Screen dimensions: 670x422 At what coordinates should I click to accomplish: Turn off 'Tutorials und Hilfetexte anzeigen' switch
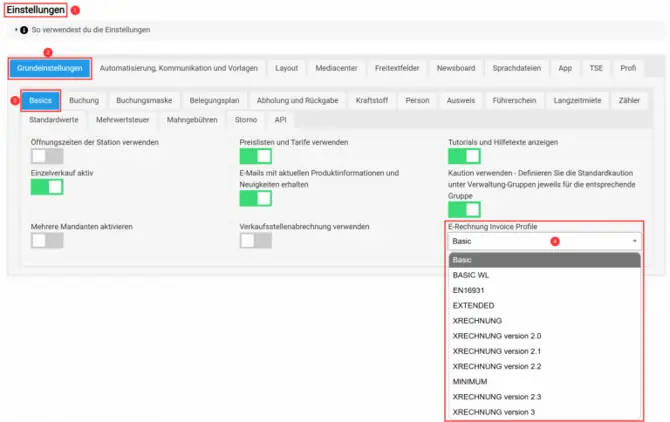tap(464, 156)
